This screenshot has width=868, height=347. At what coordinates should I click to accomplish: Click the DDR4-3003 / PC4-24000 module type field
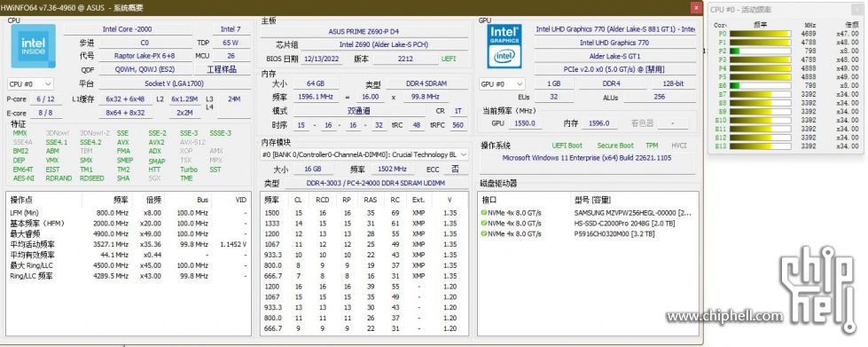[x=375, y=184]
